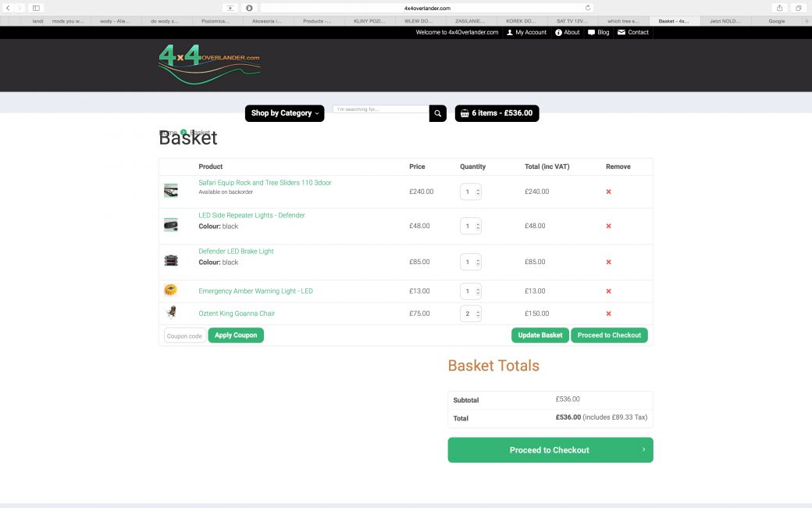The height and width of the screenshot is (508, 812).
Task: Go back using the Safari back arrow
Action: (x=8, y=8)
